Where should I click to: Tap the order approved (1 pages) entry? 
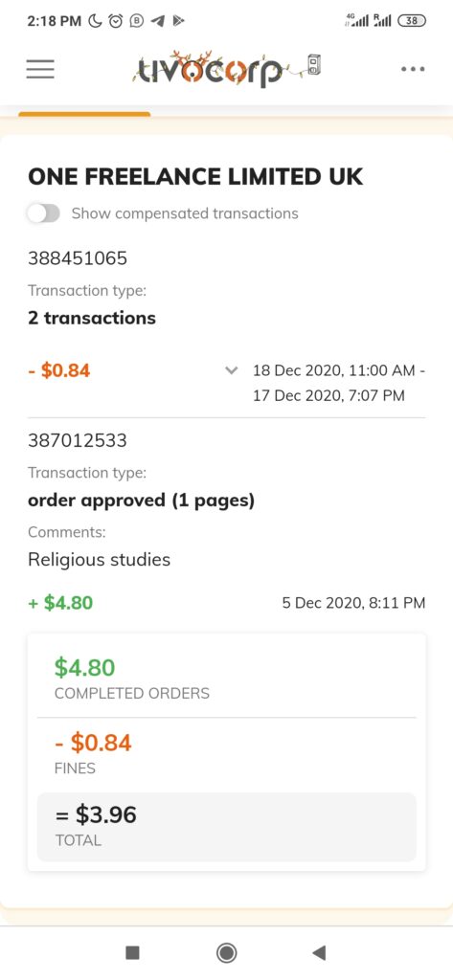142,501
